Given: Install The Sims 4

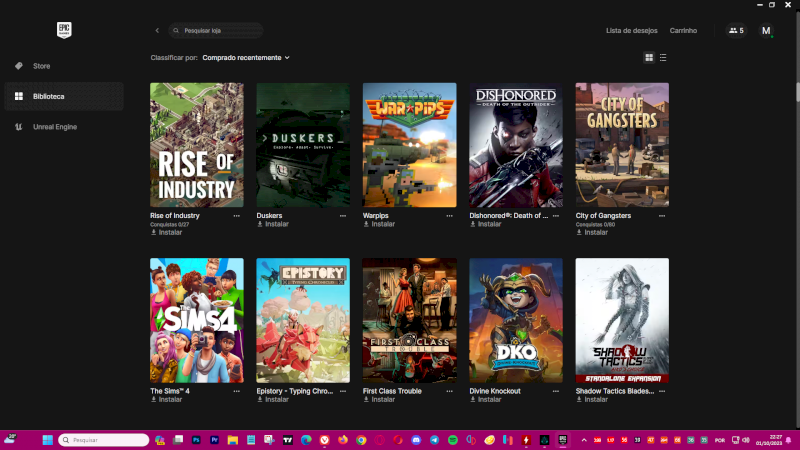Looking at the screenshot, I should tap(166, 399).
